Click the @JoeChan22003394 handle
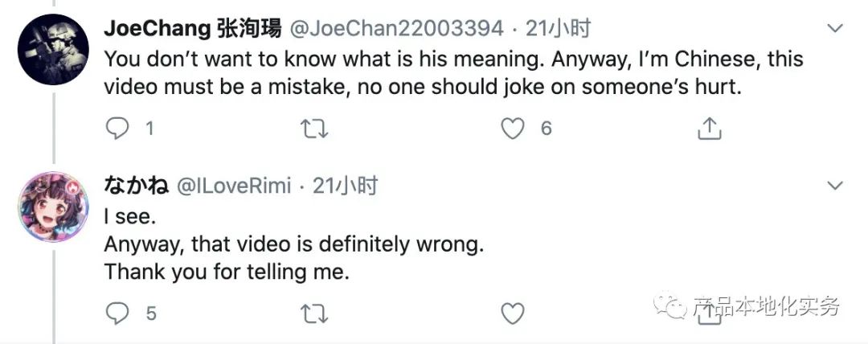 coord(395,30)
